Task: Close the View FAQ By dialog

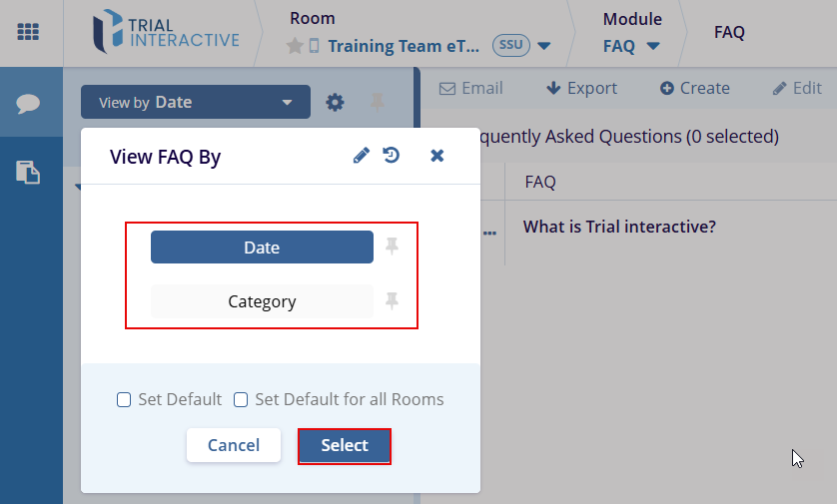Action: (436, 156)
